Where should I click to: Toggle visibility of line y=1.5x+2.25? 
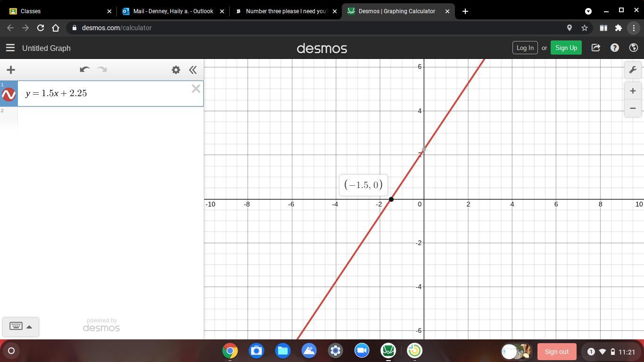pos(9,94)
